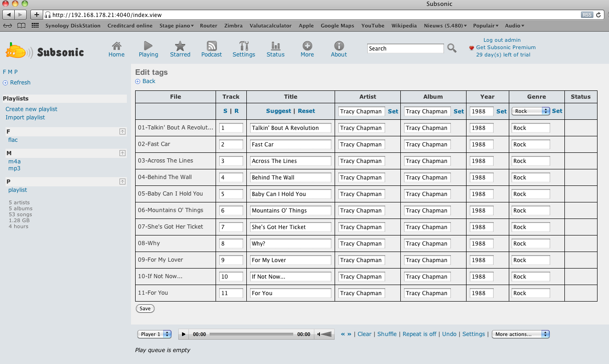Screen dimensions: 609x364
Task: Click the search magnifier icon
Action: point(452,48)
